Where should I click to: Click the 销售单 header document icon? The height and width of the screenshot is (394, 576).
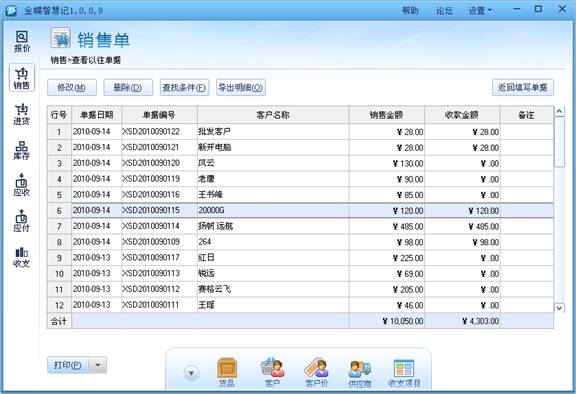click(61, 38)
